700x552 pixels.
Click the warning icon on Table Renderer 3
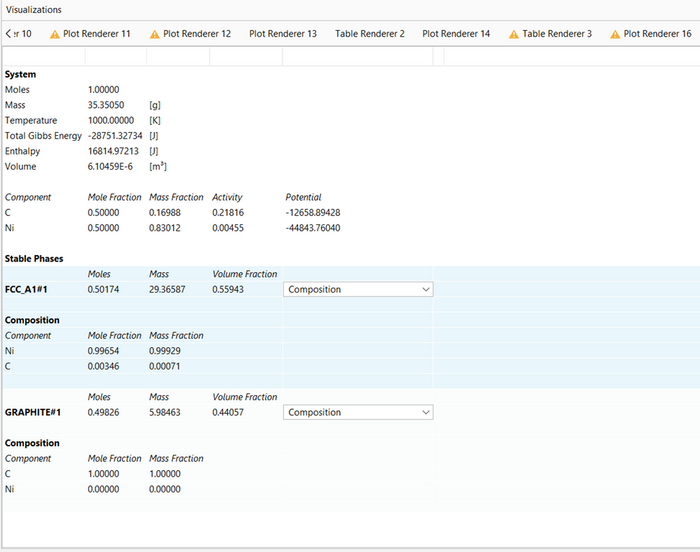click(514, 34)
